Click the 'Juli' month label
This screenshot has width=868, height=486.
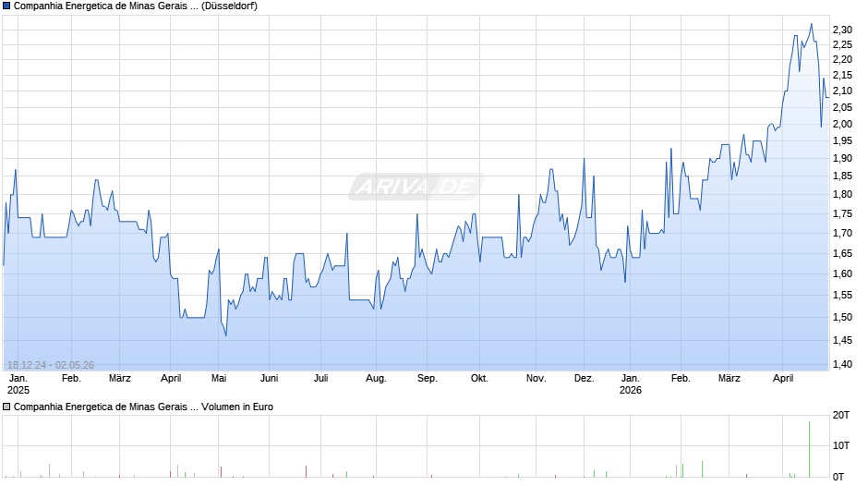coord(321,379)
